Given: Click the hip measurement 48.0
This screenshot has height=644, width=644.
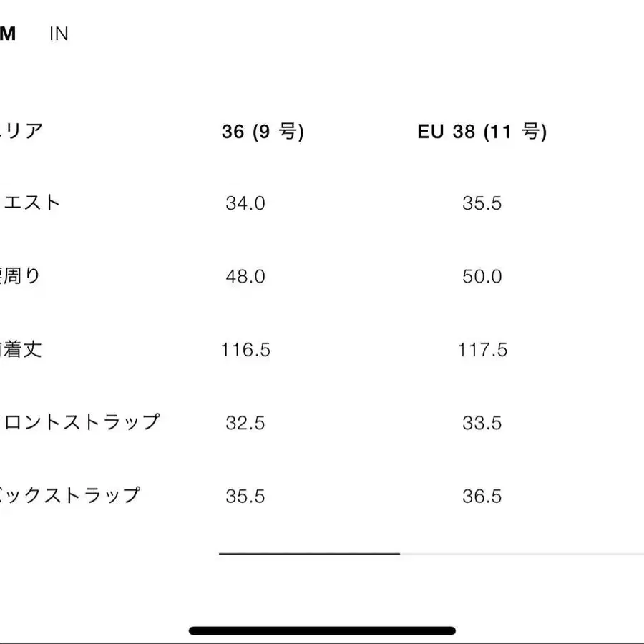Looking at the screenshot, I should (245, 276).
